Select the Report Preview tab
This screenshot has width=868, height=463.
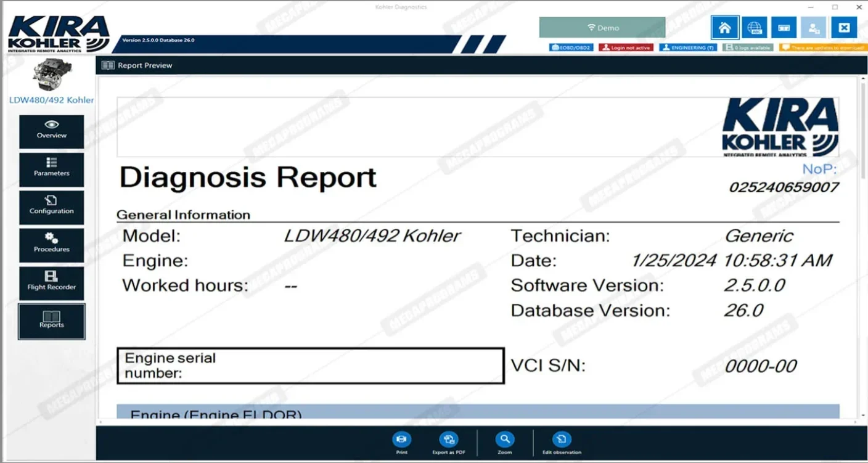coord(137,65)
